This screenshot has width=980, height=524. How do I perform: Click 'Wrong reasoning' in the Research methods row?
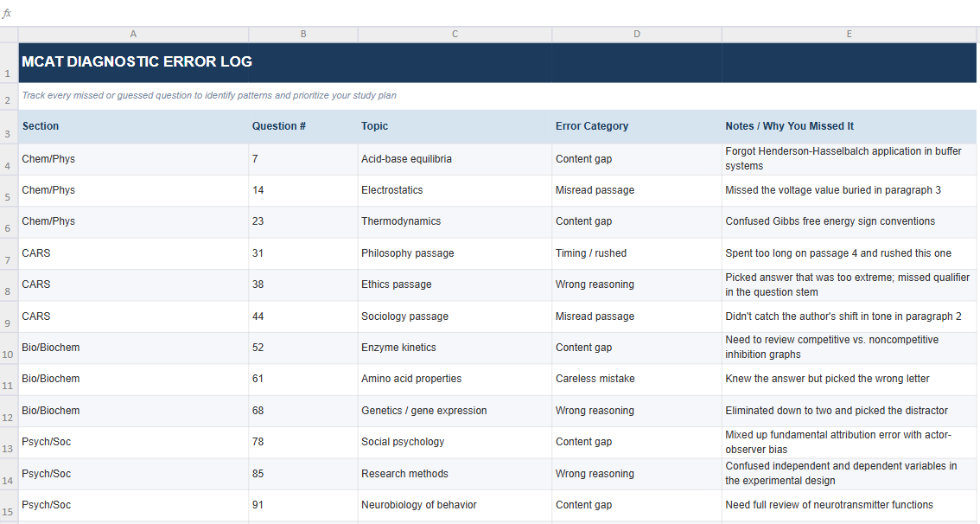(x=637, y=474)
